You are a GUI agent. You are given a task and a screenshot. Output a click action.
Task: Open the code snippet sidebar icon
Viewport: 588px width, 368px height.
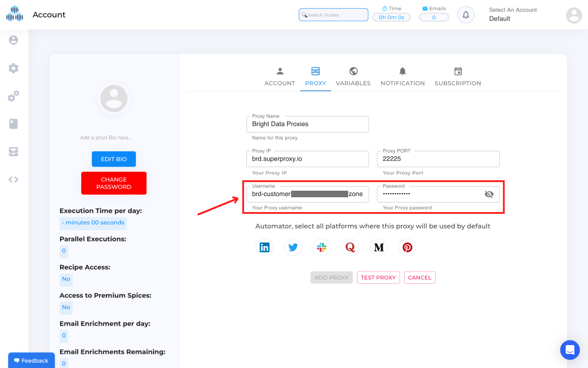pos(13,179)
